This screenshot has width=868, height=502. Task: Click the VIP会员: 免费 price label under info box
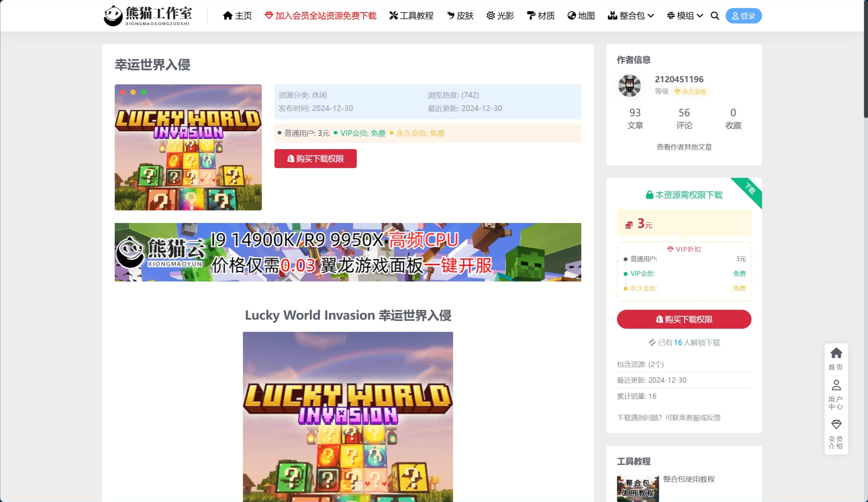click(359, 133)
